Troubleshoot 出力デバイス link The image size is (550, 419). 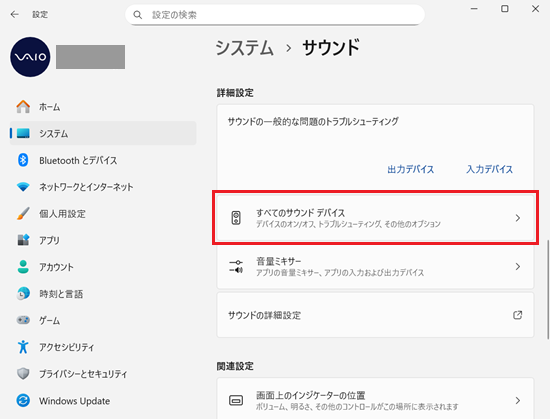tap(410, 169)
